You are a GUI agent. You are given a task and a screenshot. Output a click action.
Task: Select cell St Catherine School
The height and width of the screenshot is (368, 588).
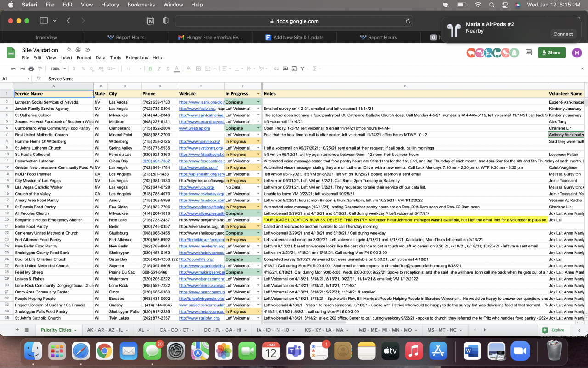54,115
